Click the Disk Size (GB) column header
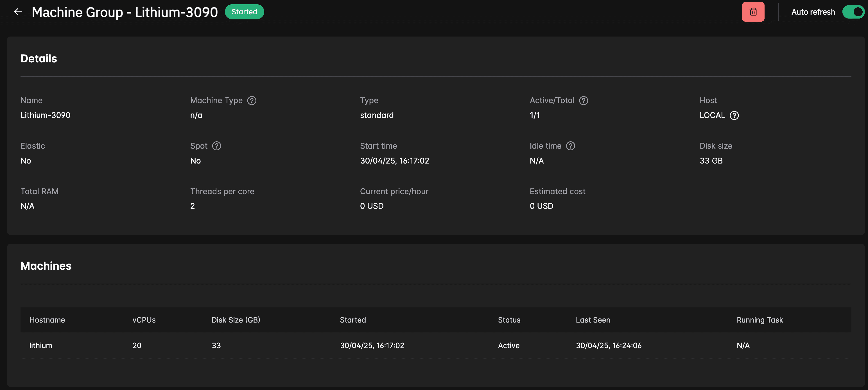This screenshot has height=390, width=868. tap(236, 320)
